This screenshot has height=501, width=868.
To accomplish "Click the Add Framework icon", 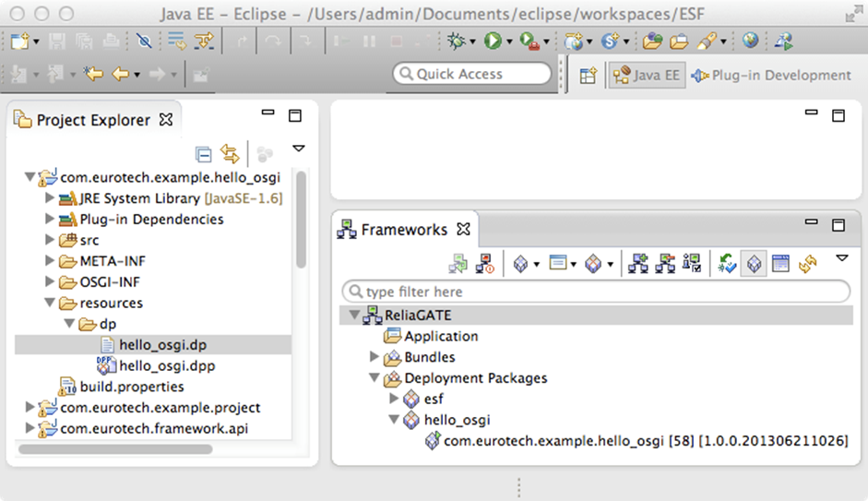I will [637, 264].
